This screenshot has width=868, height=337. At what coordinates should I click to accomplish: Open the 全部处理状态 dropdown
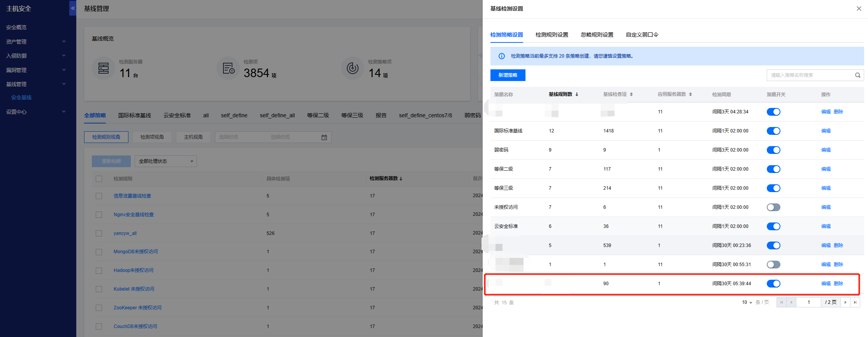click(165, 161)
